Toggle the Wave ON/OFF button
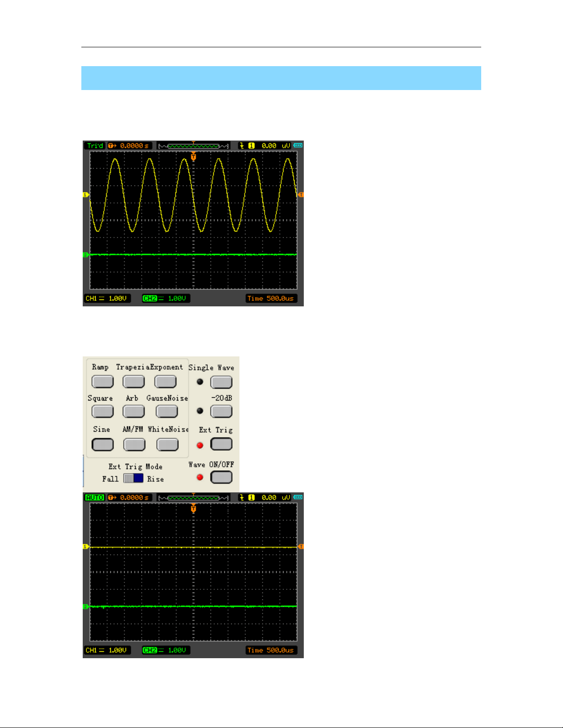The height and width of the screenshot is (728, 563). 222,477
